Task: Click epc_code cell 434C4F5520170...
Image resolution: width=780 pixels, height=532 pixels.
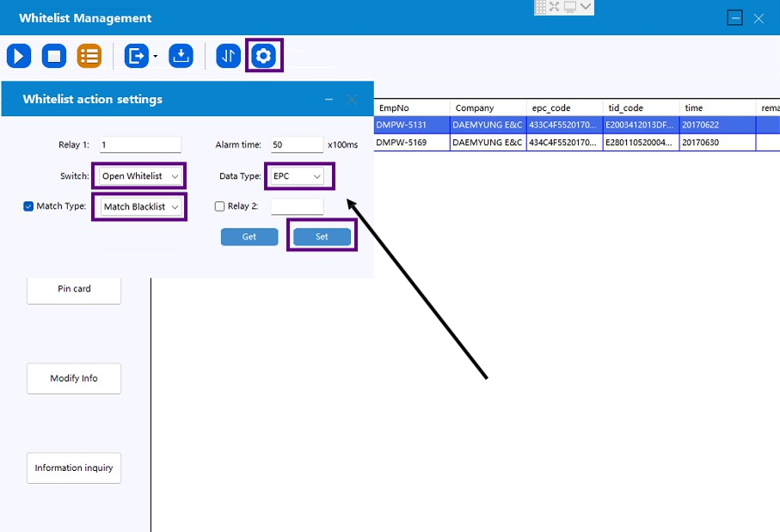Action: pyautogui.click(x=565, y=142)
